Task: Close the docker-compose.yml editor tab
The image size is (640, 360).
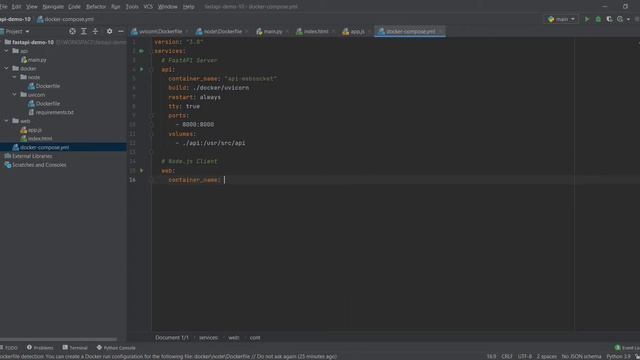Action: click(440, 31)
